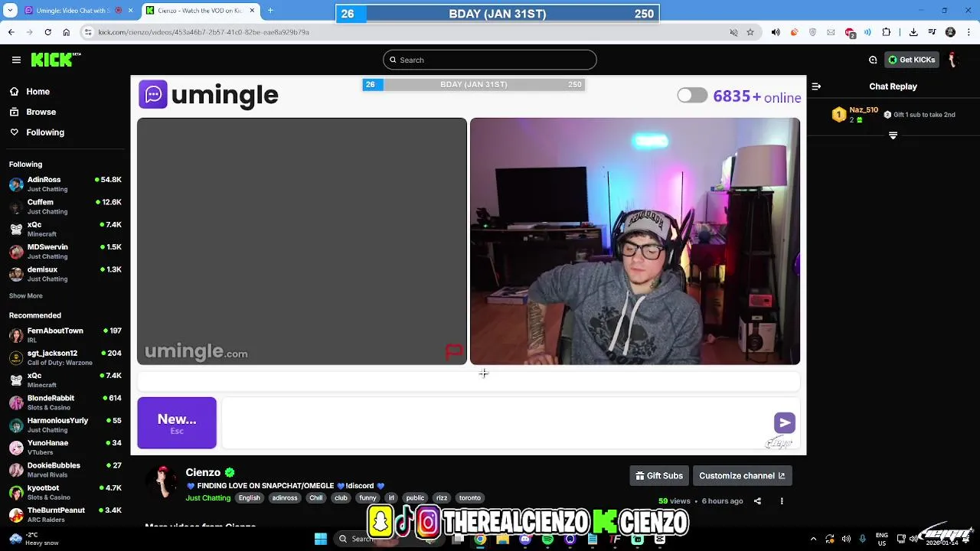
Task: Open demisux channel in sidebar
Action: [x=65, y=274]
